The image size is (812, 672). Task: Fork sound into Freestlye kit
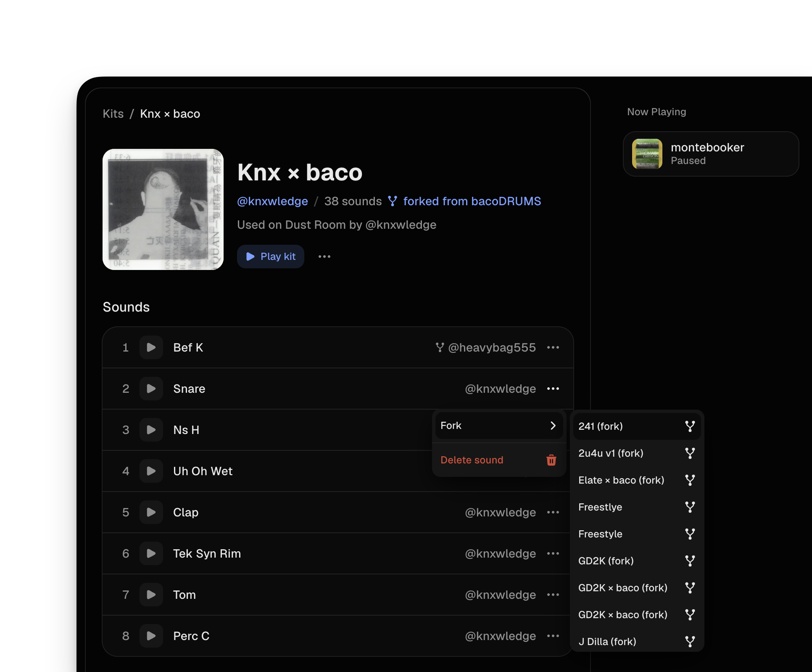[637, 507]
